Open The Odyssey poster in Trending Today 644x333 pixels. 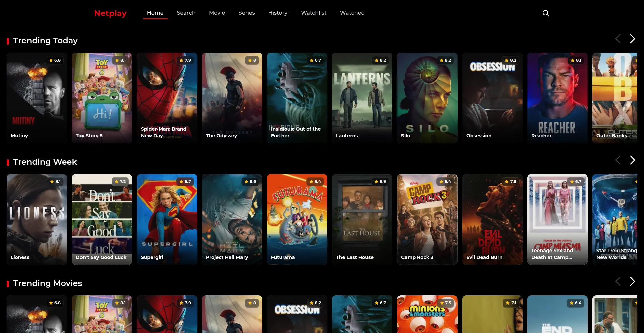232,98
